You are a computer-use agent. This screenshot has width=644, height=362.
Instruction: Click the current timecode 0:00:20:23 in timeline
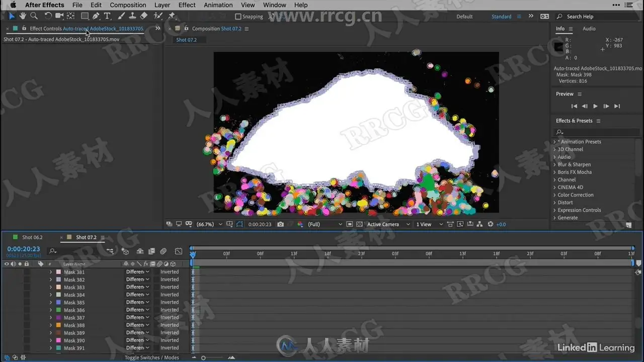click(24, 249)
